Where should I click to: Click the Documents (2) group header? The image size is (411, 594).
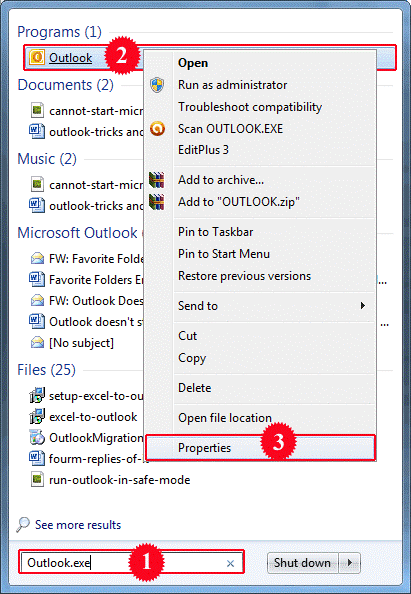pyautogui.click(x=66, y=85)
